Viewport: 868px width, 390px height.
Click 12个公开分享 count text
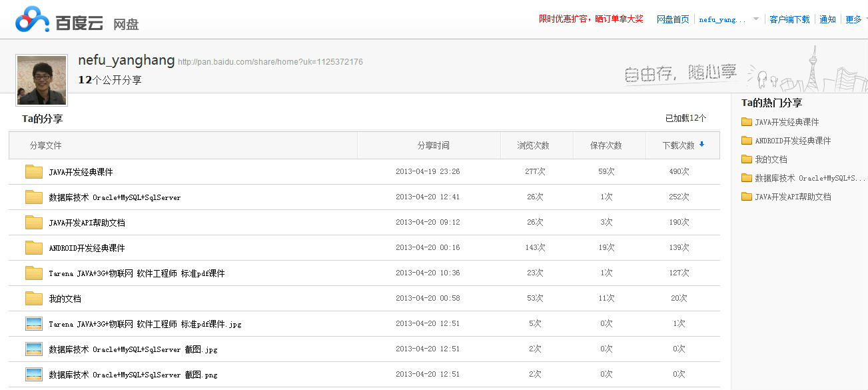(x=110, y=80)
